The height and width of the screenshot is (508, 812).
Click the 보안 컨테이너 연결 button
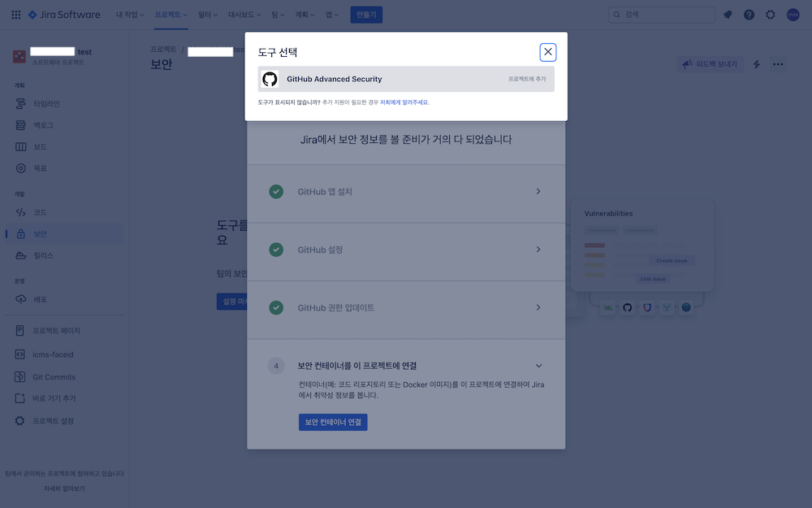333,422
